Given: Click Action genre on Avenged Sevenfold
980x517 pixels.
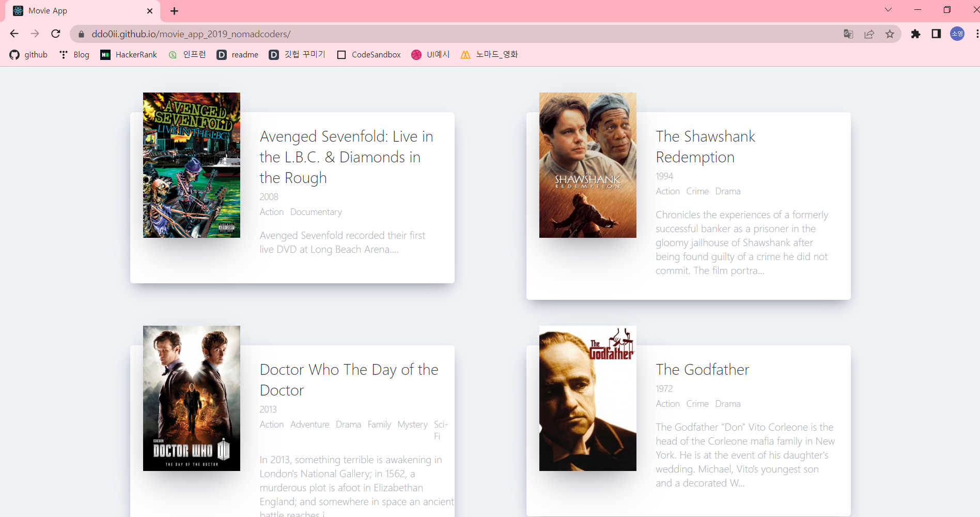Looking at the screenshot, I should click(x=272, y=212).
